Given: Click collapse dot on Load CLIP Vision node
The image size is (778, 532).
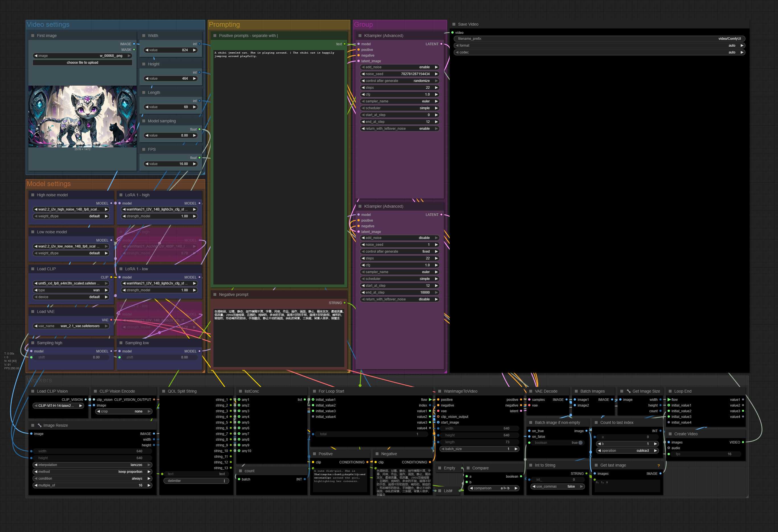Looking at the screenshot, I should [33, 391].
